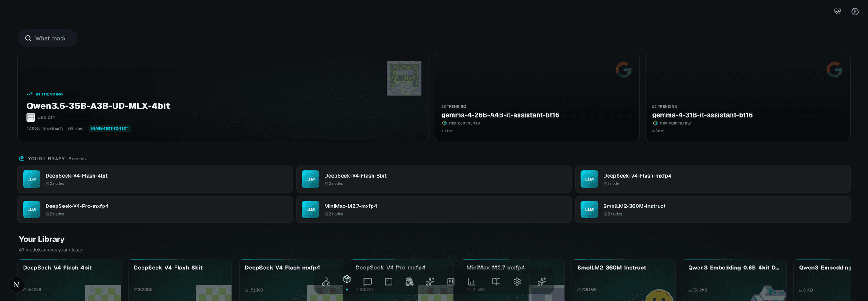Click the LLM badge of SmolLM2-360M-Instruct row
868x301 pixels.
tap(590, 209)
